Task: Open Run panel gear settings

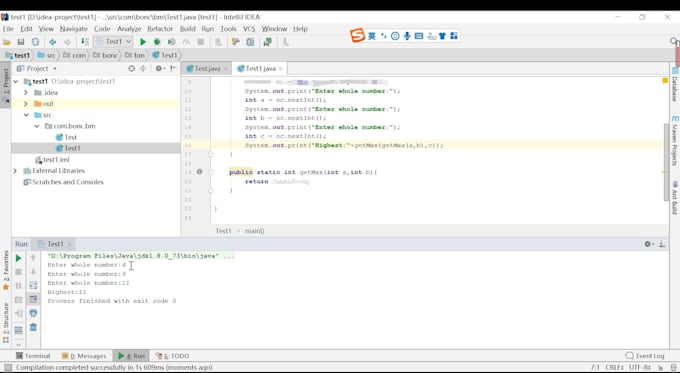Action: point(648,244)
